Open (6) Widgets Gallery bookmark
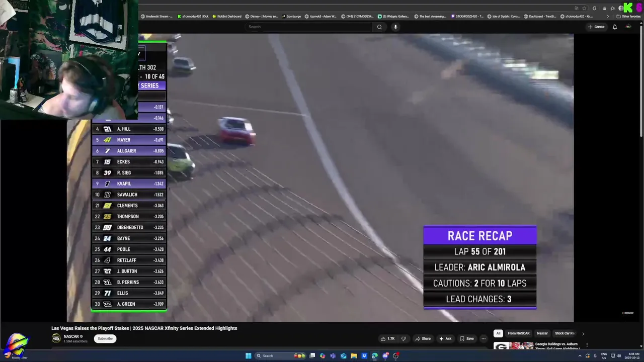 393,16
